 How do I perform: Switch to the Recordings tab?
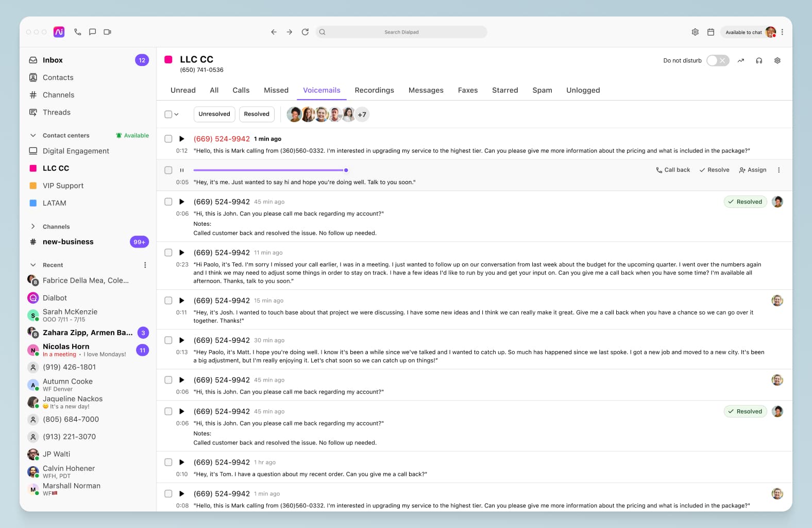coord(374,90)
